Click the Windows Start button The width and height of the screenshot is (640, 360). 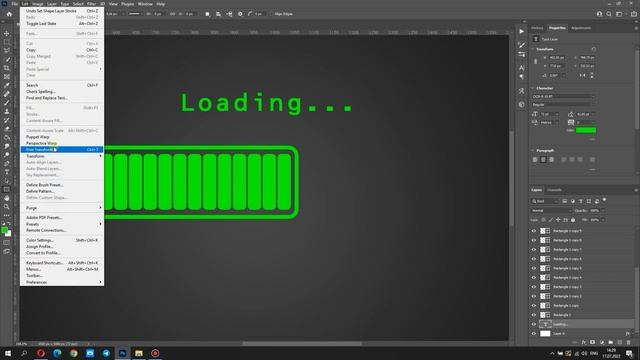[x=8, y=353]
